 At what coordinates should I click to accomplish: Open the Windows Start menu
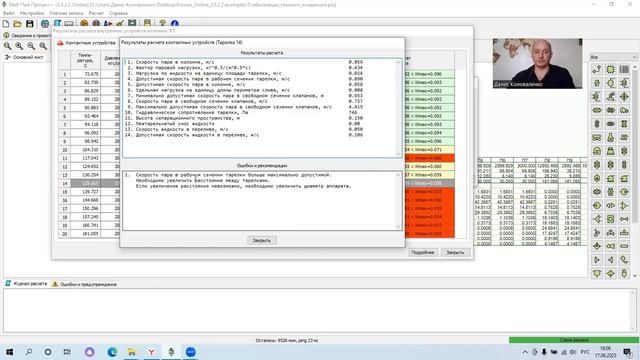point(9,352)
